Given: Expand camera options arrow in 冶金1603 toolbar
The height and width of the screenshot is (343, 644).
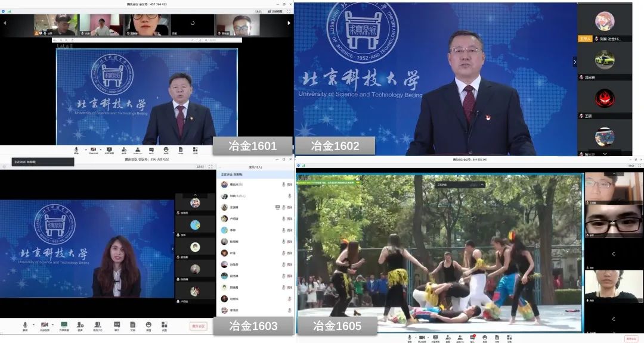Looking at the screenshot, I should 52,325.
